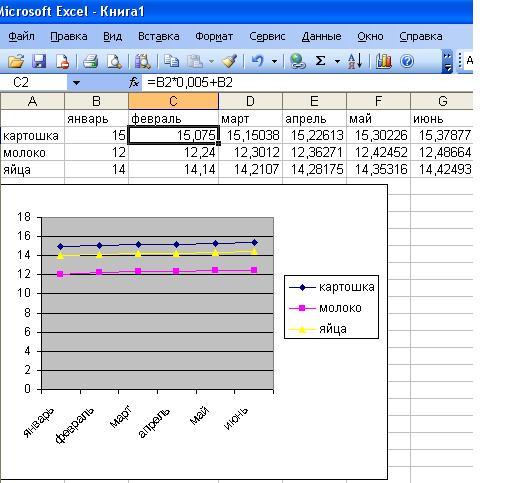The height and width of the screenshot is (483, 512).
Task: Click the Open folder toolbar icon
Action: [x=16, y=61]
